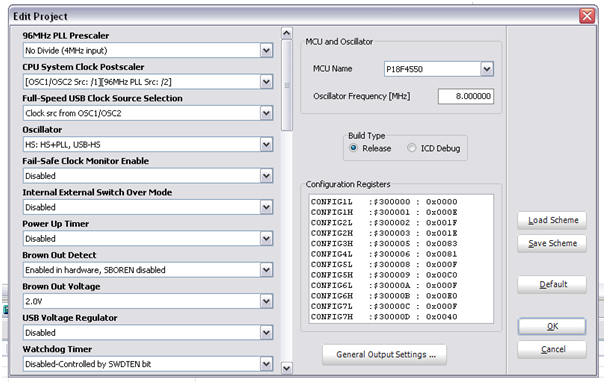The height and width of the screenshot is (384, 606).
Task: Open the Brown Out Detect dropdown
Action: 266,270
